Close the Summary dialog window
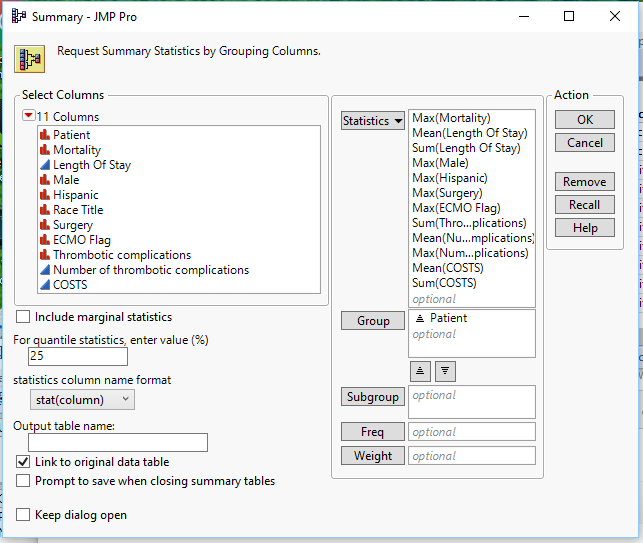Screen dimensions: 643x543 (615, 16)
